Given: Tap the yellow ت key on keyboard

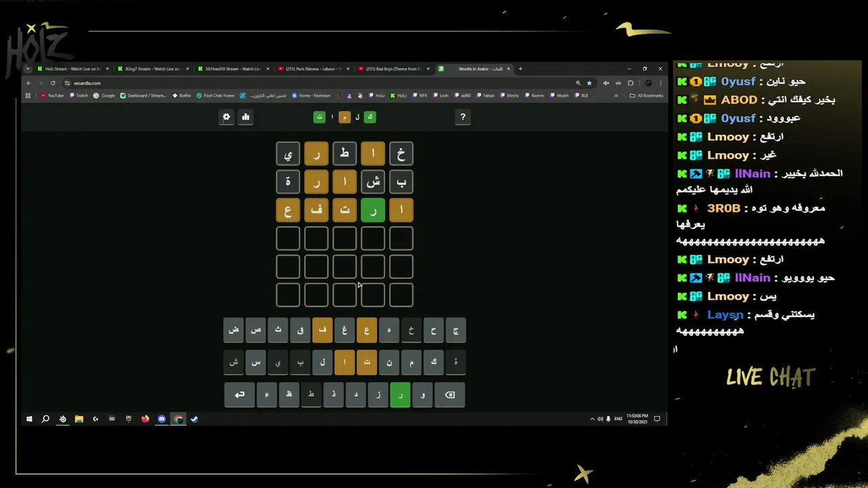Looking at the screenshot, I should pyautogui.click(x=367, y=362).
